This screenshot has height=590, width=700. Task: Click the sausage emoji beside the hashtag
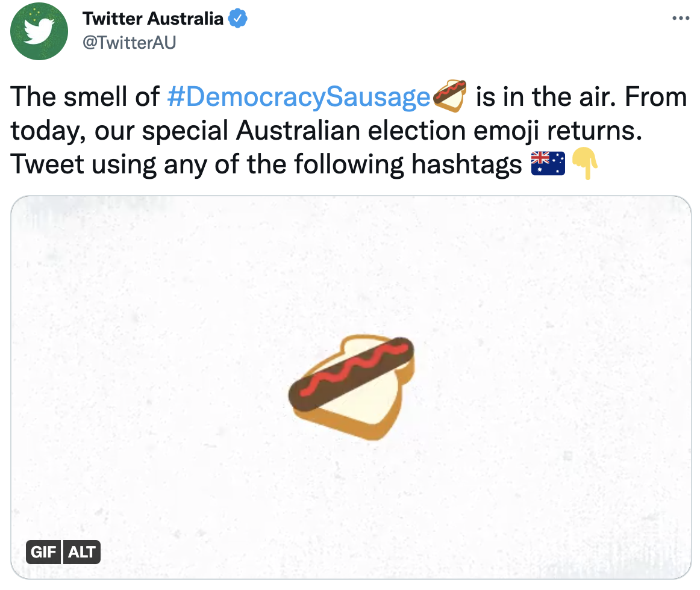tap(450, 97)
